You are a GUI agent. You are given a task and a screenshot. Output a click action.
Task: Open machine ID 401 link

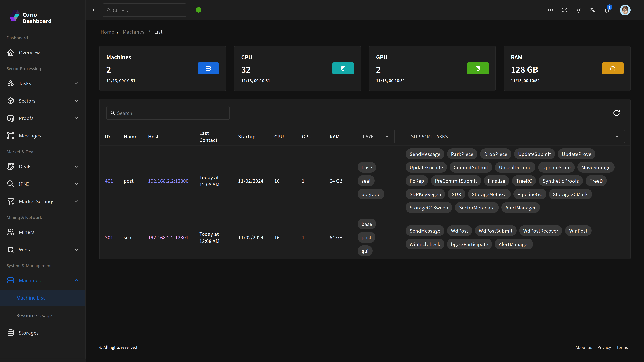point(109,181)
